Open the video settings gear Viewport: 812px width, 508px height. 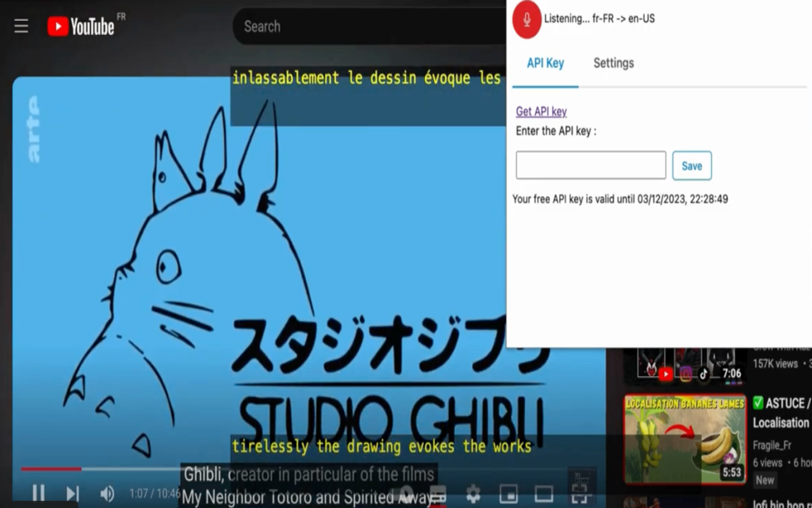(x=473, y=493)
